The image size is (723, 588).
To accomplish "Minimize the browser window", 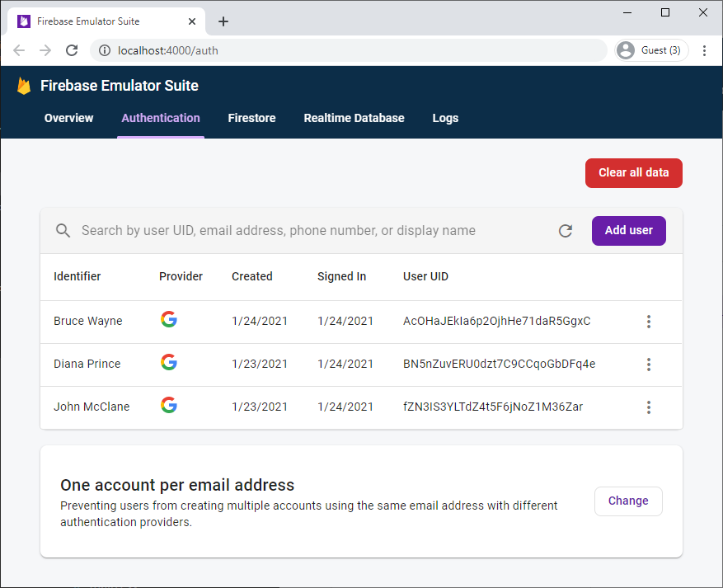I will [x=627, y=12].
